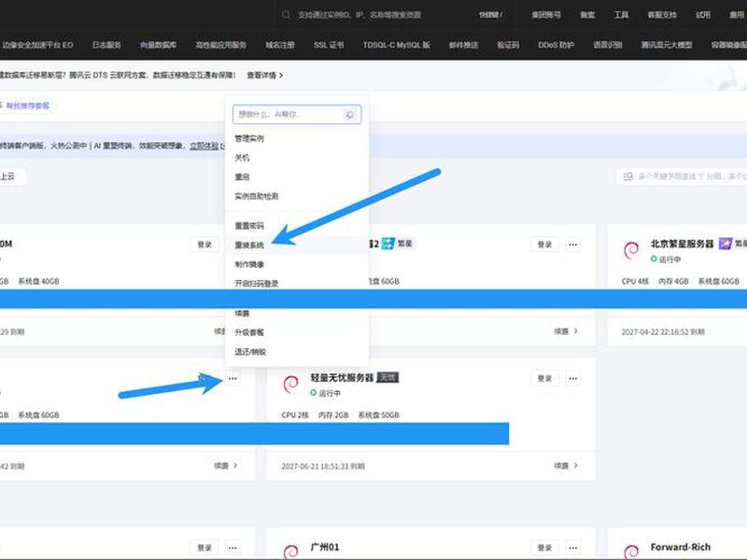Click running status dot on 北京繁星服务器
747x560 pixels.
654,259
